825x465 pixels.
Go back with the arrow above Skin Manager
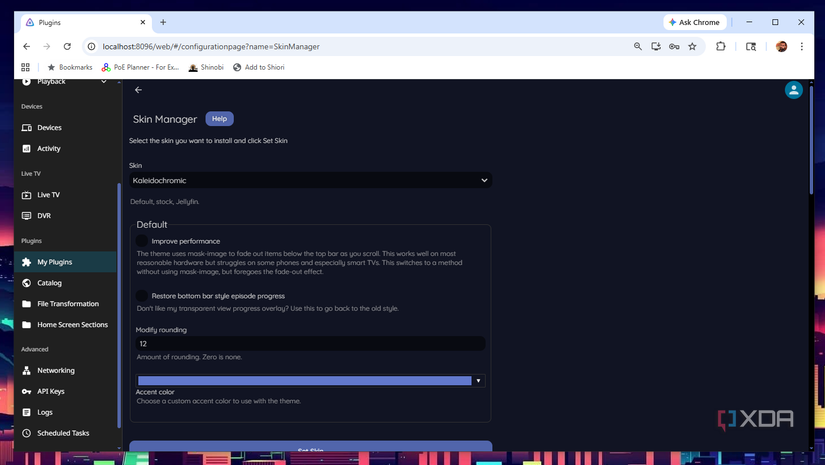point(138,90)
